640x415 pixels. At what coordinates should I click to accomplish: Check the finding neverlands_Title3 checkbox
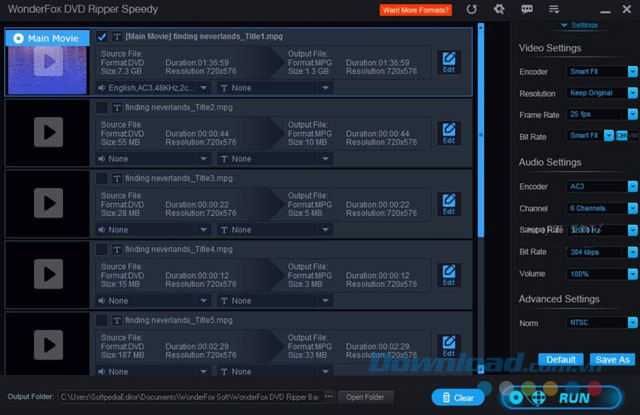[x=102, y=178]
